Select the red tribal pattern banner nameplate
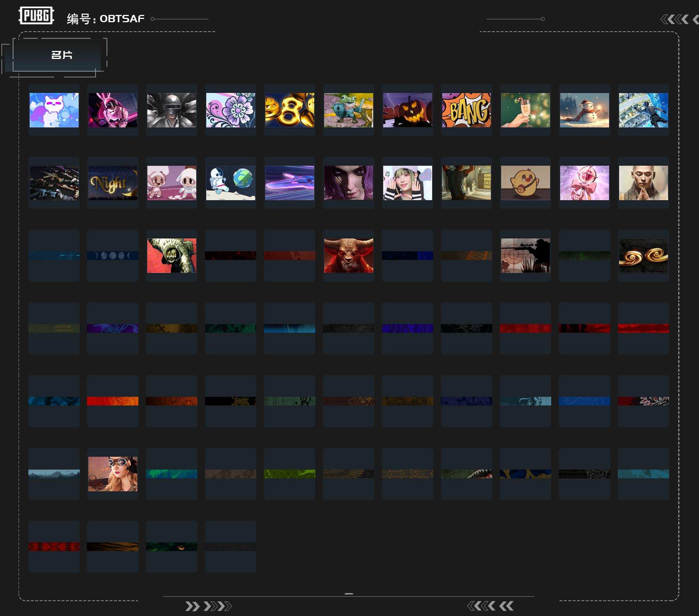This screenshot has height=616, width=699. click(x=54, y=547)
